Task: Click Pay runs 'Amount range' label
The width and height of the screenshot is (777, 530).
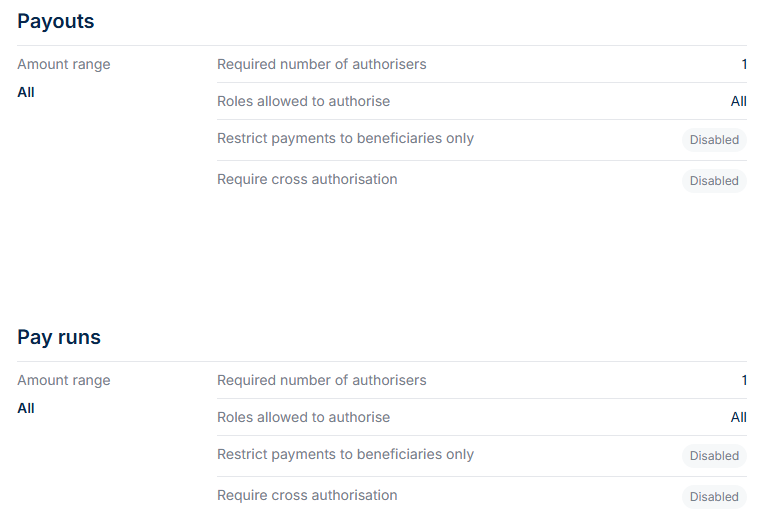Action: click(64, 381)
